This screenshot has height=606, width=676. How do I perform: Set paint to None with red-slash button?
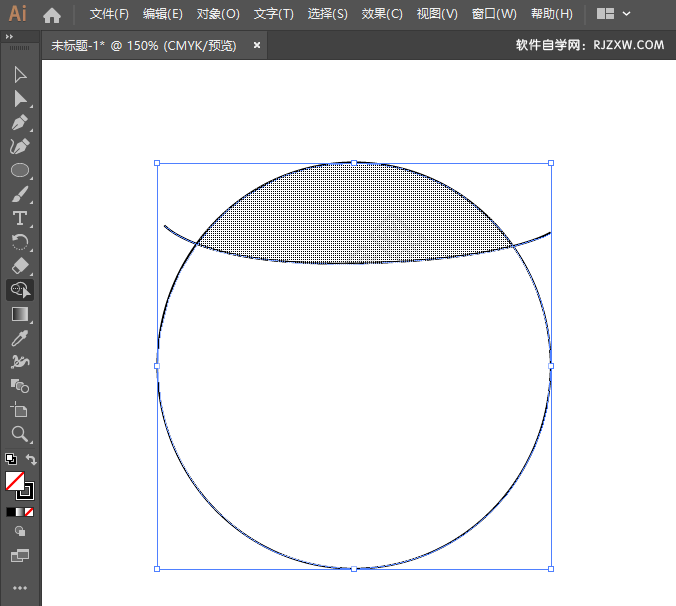pyautogui.click(x=31, y=512)
